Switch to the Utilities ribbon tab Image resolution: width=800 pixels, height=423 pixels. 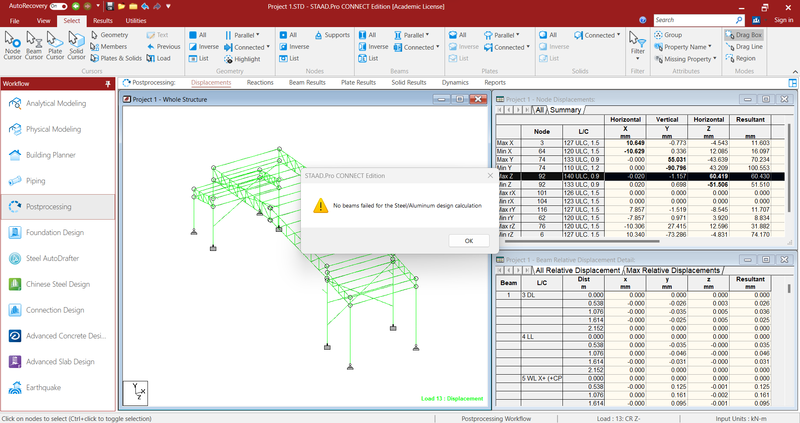click(136, 21)
